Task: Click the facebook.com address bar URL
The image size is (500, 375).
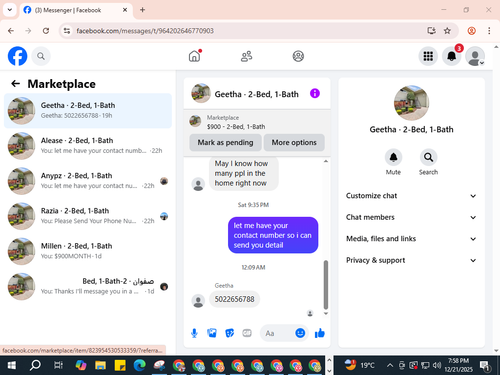Action: [x=145, y=31]
